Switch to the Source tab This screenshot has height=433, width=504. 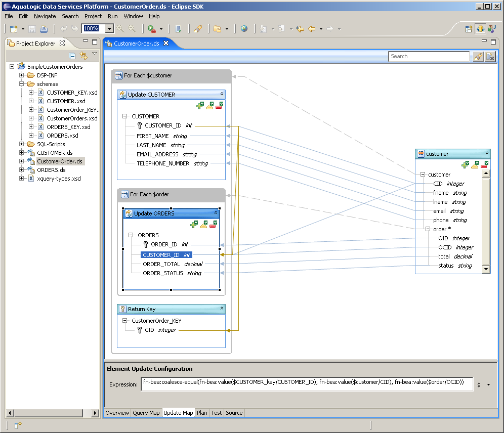pos(234,413)
